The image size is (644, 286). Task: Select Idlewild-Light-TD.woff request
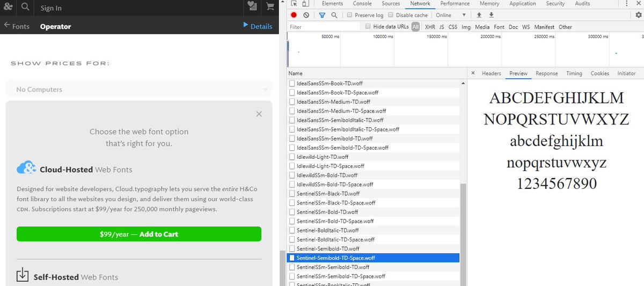point(374,157)
